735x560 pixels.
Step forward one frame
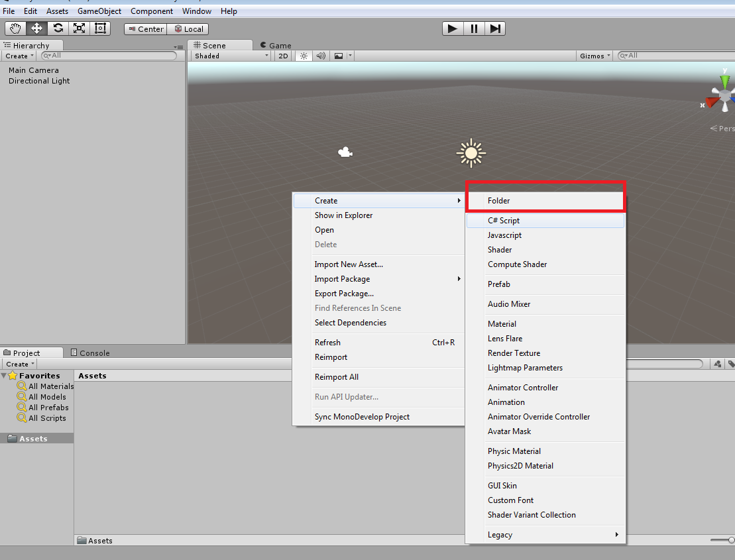tap(495, 28)
